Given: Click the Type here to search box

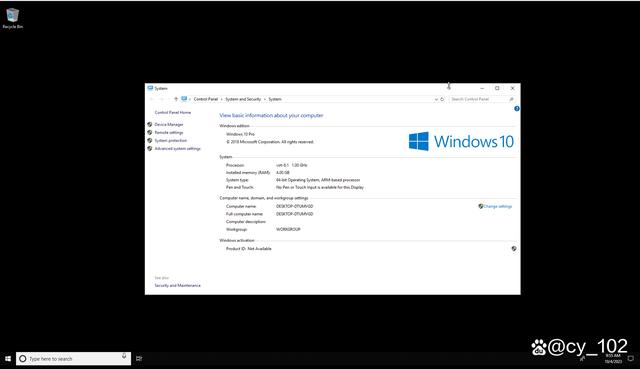Looking at the screenshot, I should (73, 359).
